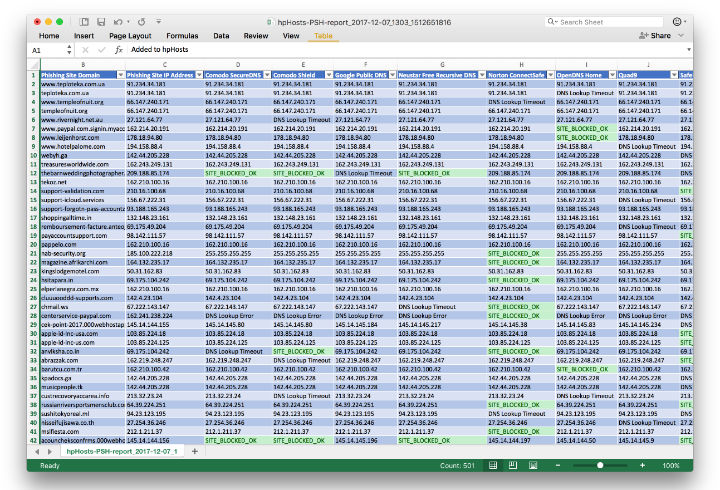Viewport: 720px width, 490px height.
Task: Switch to Page Layout view icon
Action: [513, 465]
